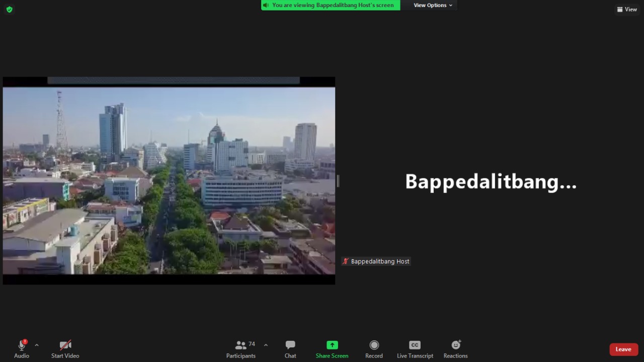
Task: Open the Reactions menu
Action: [456, 349]
